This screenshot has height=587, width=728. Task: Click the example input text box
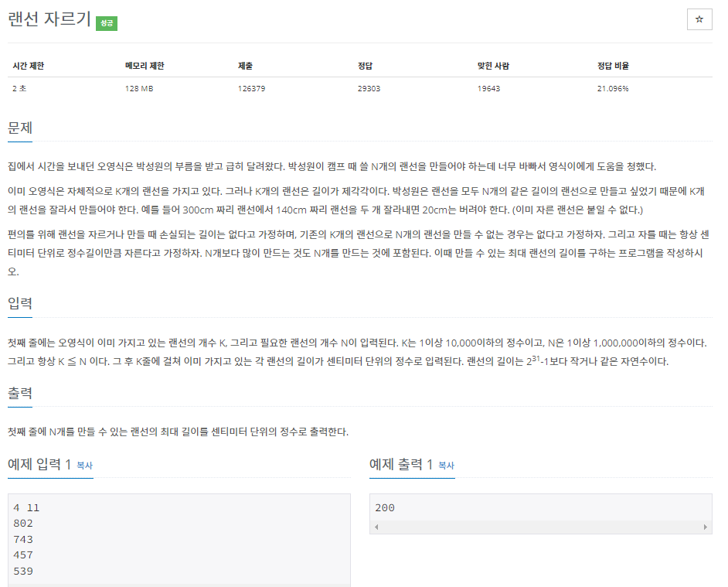click(179, 540)
